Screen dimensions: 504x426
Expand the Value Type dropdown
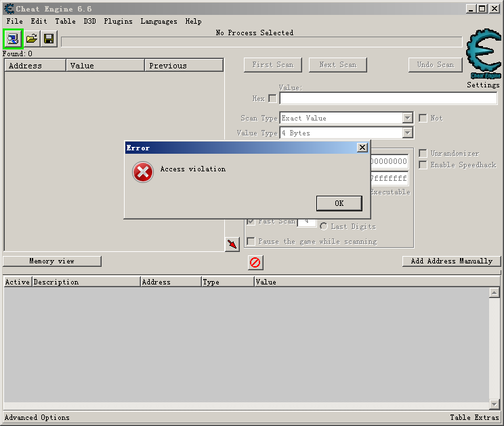click(x=408, y=133)
